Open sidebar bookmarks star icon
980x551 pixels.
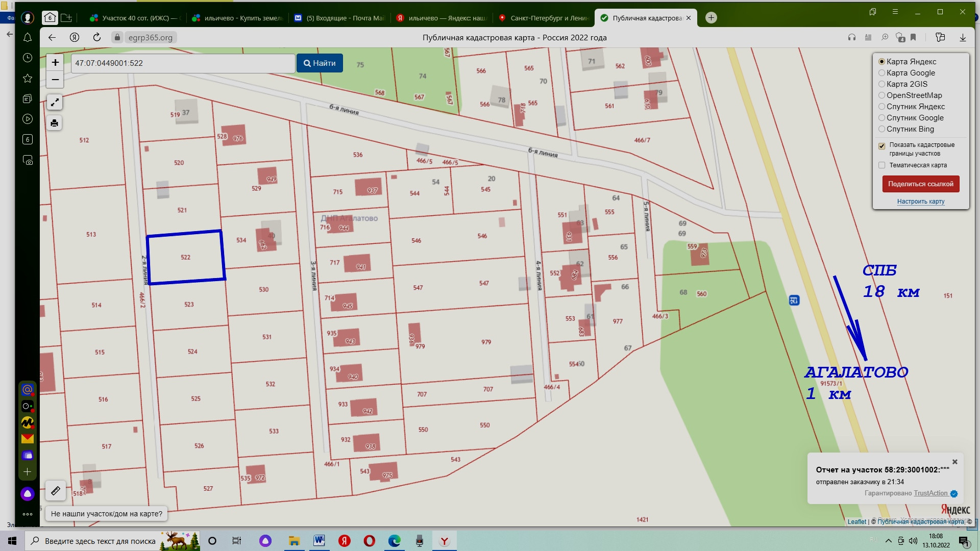pos(28,79)
